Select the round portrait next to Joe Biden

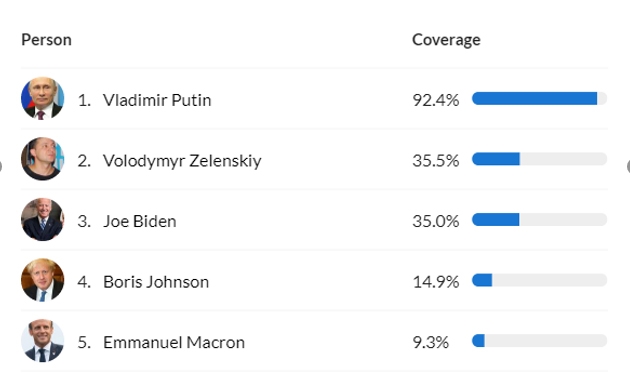click(x=43, y=219)
